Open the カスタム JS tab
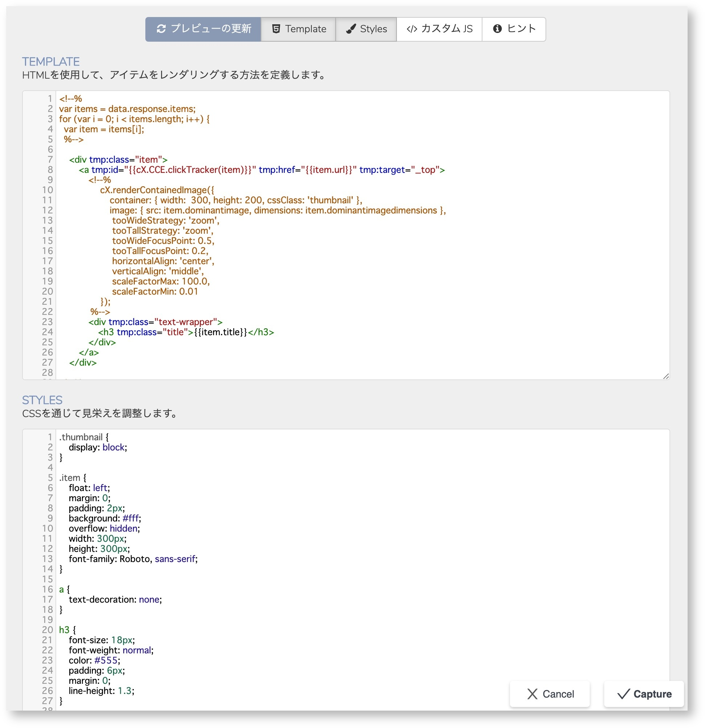 [x=439, y=29]
